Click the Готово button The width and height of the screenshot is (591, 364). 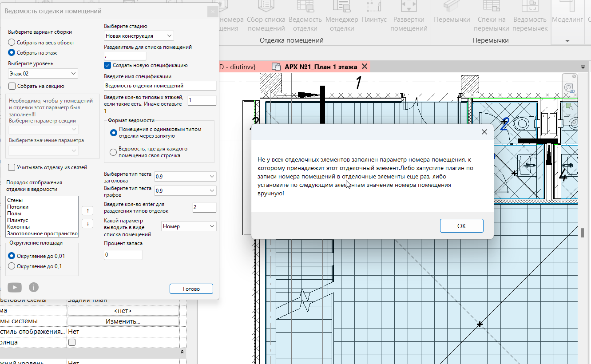191,289
